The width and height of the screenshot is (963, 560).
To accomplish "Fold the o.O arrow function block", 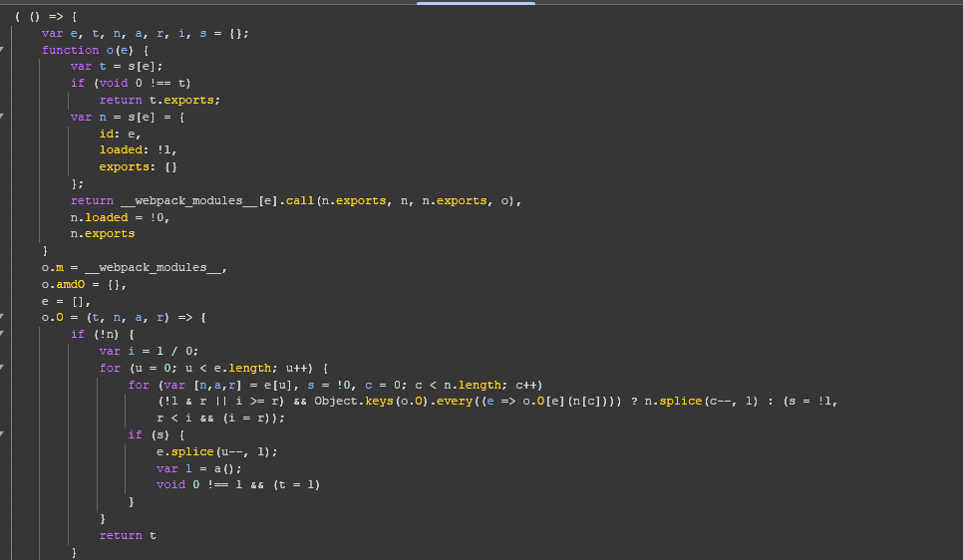I will tap(3, 318).
